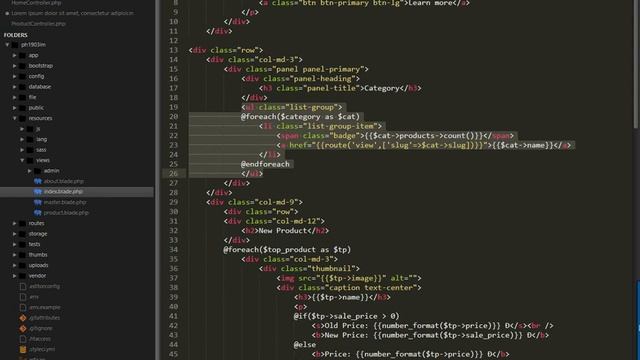The image size is (640, 360).
Task: Click the admin folder icon
Action: click(37, 171)
